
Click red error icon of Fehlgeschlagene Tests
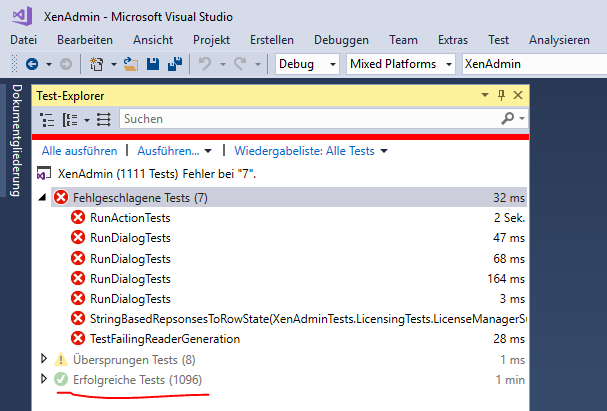tap(61, 197)
